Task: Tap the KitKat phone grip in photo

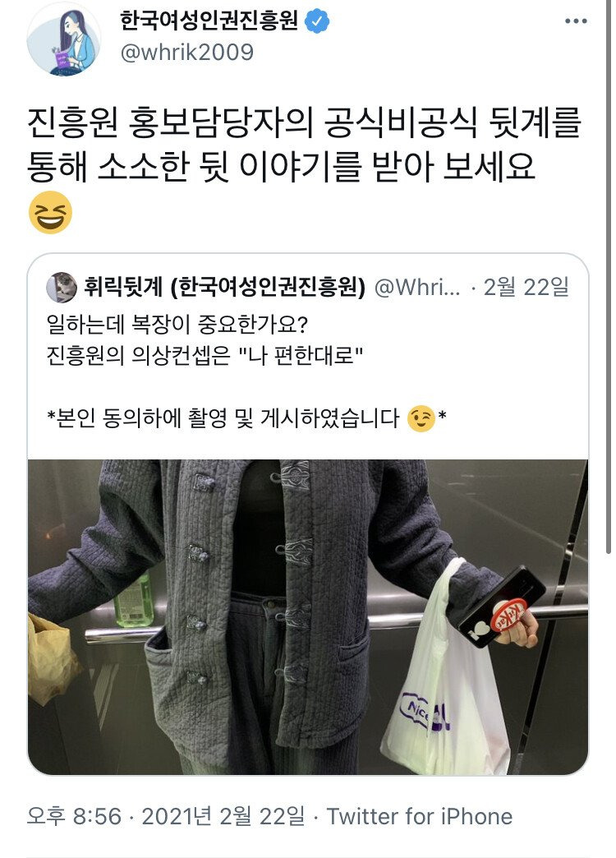Action: click(508, 614)
